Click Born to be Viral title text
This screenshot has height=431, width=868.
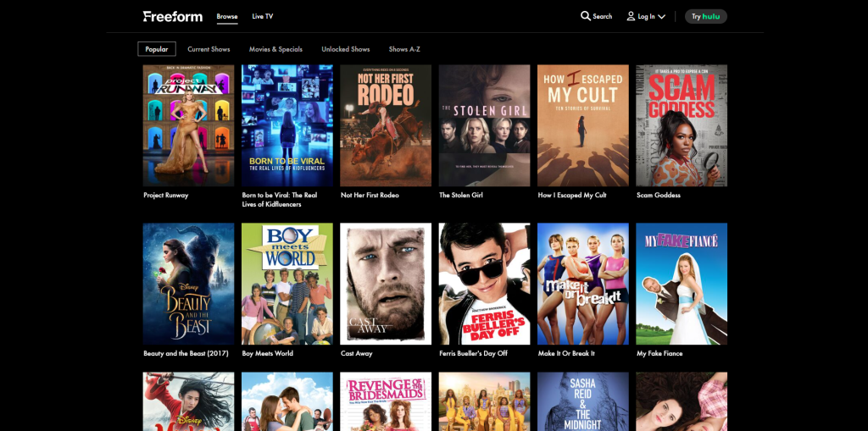pyautogui.click(x=280, y=200)
